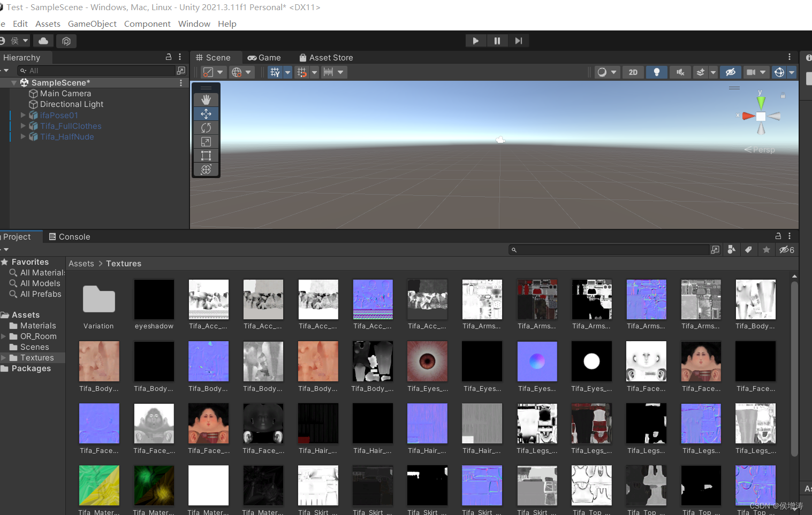Toggle hidden packages count icon

coord(787,250)
